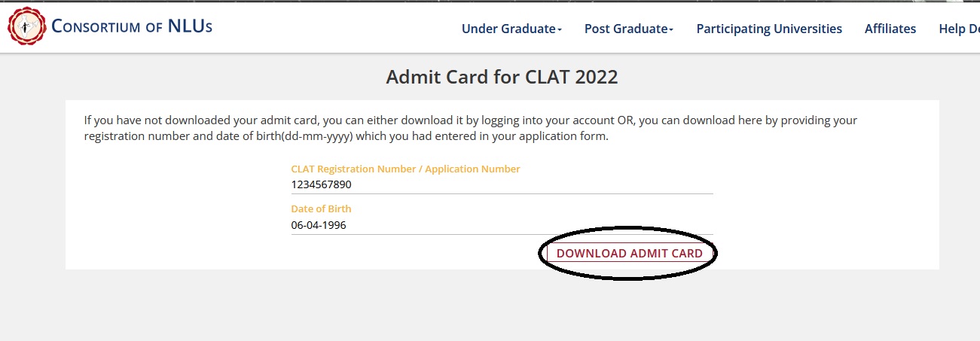Select the Date of Birth input field
980x341 pixels.
click(x=502, y=225)
